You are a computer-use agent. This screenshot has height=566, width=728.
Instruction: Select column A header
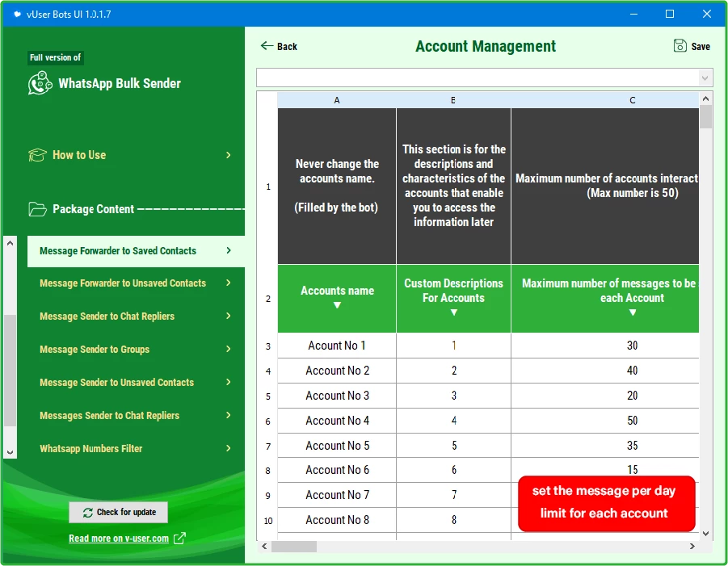click(x=337, y=100)
